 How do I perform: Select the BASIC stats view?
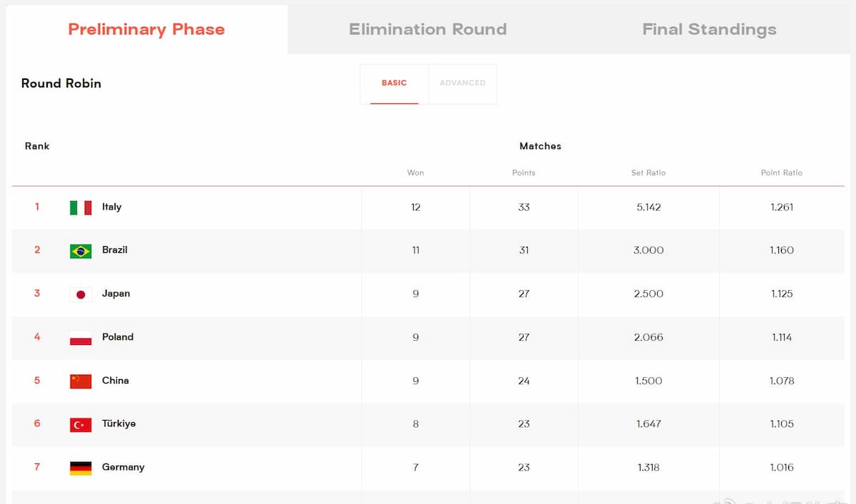tap(394, 83)
